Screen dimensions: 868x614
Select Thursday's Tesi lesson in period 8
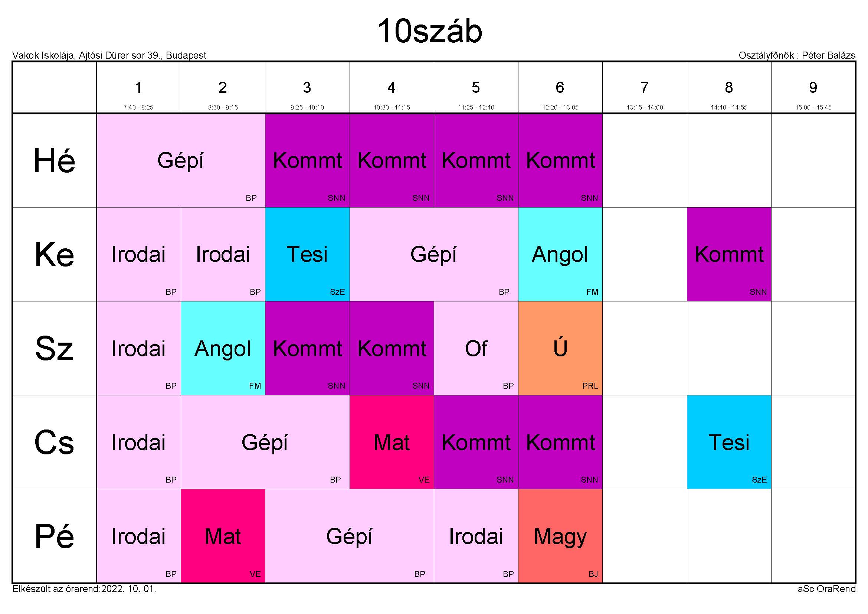tap(728, 442)
